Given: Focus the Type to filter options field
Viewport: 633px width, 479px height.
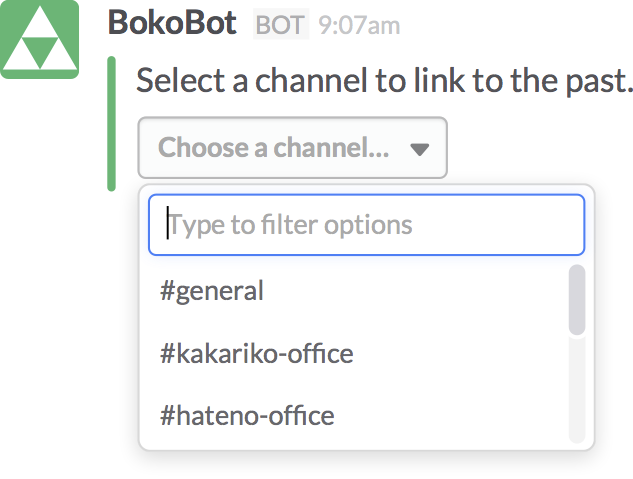Looking at the screenshot, I should point(366,224).
